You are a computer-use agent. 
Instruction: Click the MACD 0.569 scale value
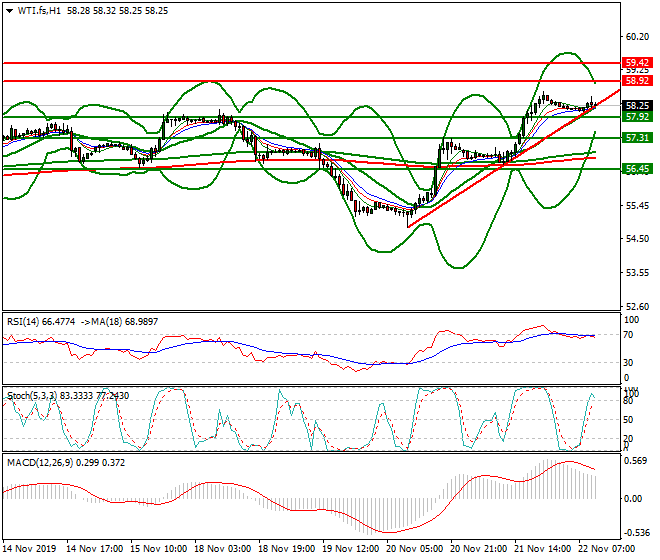(636, 461)
